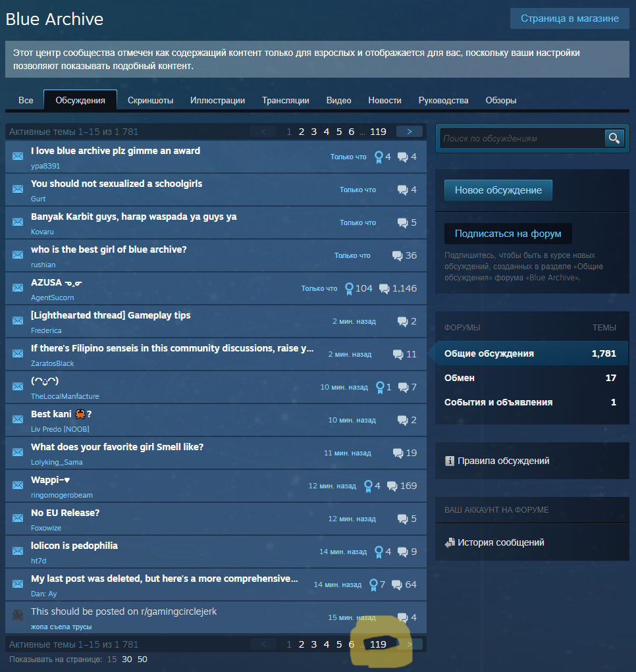Open the Видео tab

pos(338,100)
